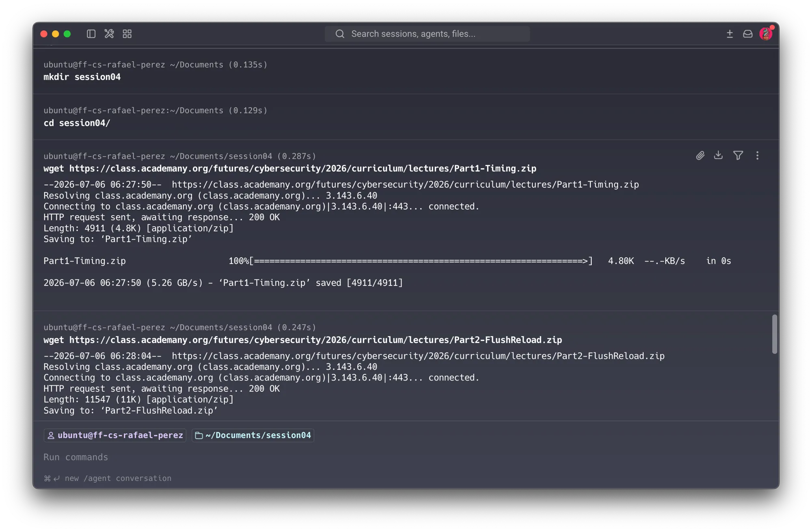Toggle the left sidebar panel icon

[x=91, y=34]
